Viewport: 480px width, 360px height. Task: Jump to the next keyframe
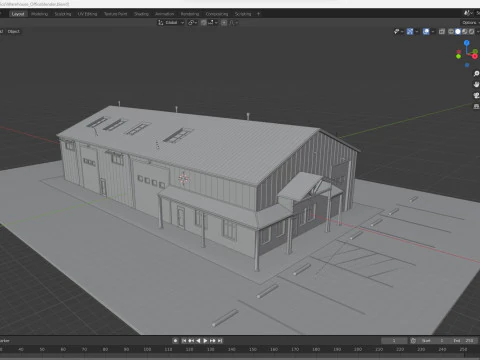coord(213,341)
